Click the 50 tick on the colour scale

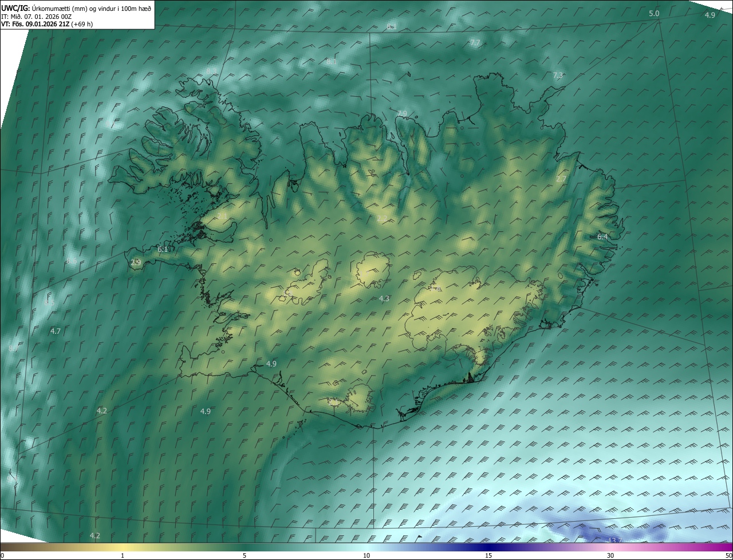pyautogui.click(x=728, y=555)
